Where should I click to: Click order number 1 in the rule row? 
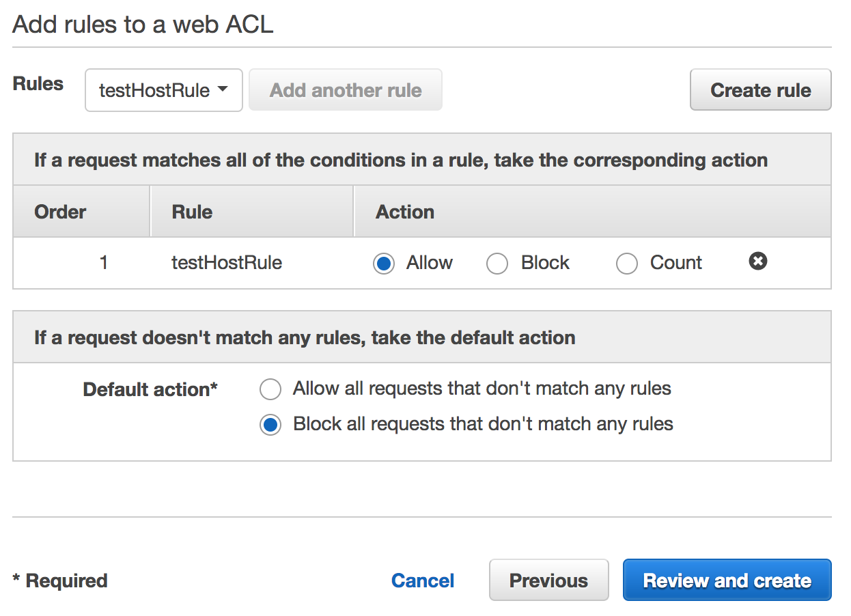click(x=104, y=263)
